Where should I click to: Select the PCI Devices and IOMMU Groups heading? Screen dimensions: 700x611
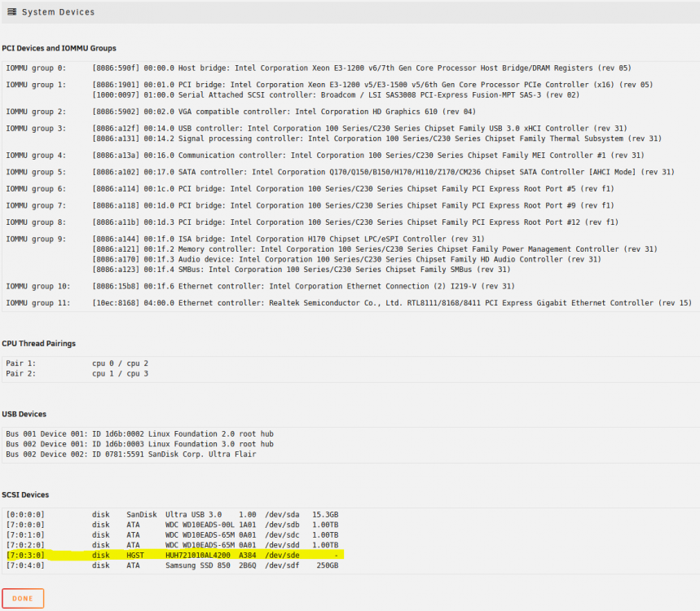coord(59,48)
